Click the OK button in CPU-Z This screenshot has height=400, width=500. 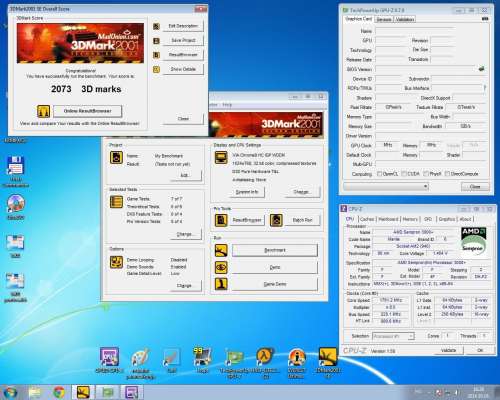480,350
